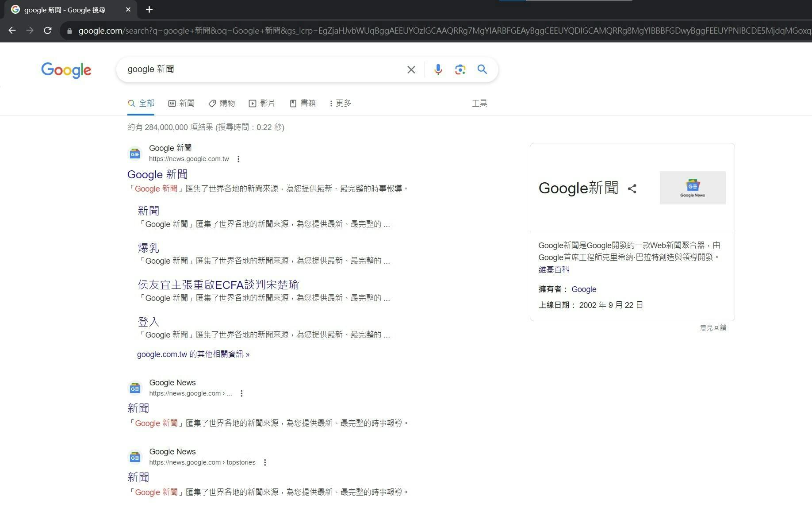Click the favicon of the topstories result
Viewport: 812px width, 515px height.
(x=135, y=457)
